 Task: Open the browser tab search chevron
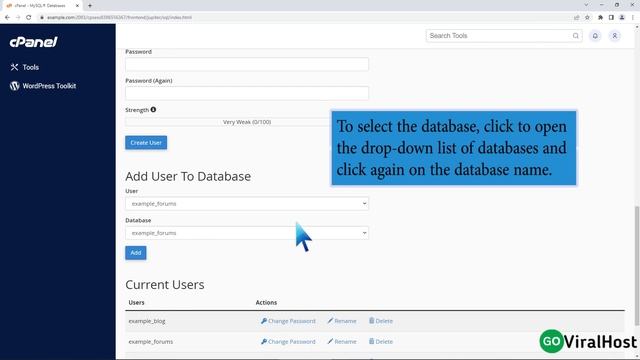586,5
